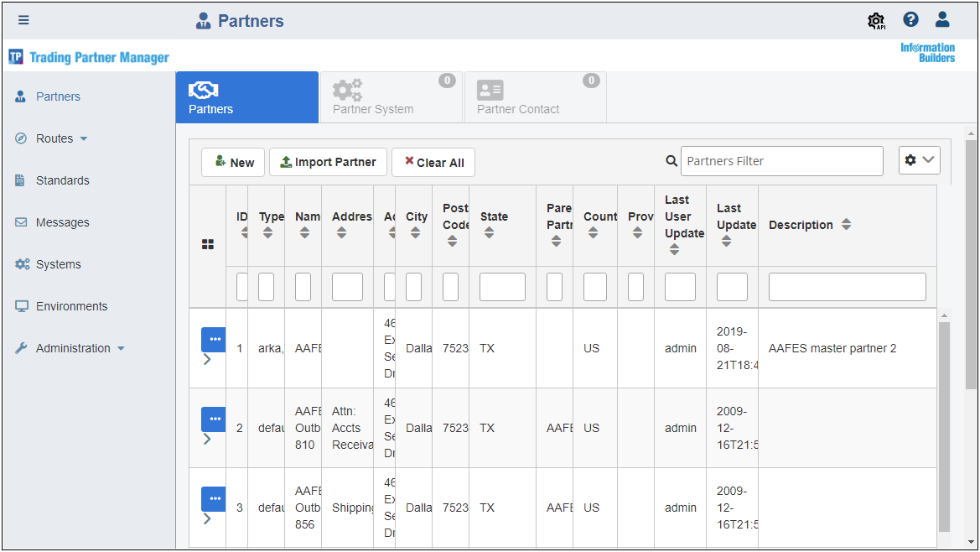Open the user account icon
This screenshot has width=980, height=552.
tap(942, 19)
